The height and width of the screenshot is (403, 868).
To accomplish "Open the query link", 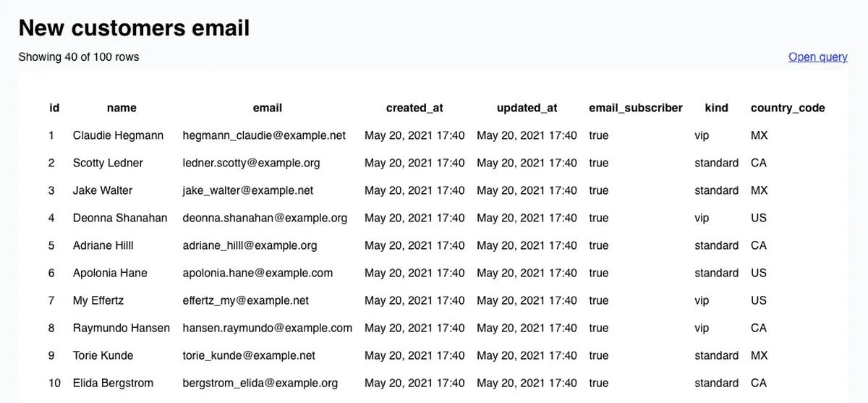I will pos(817,57).
